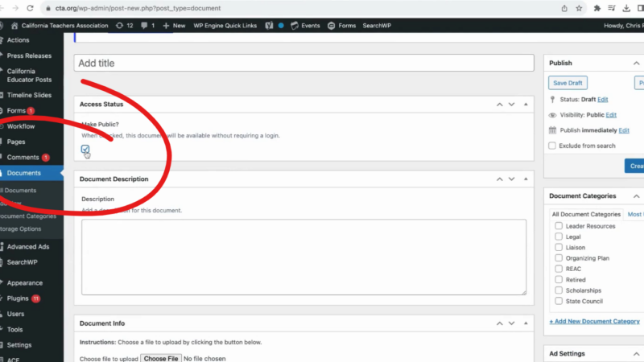Open the browser extensions puzzle icon
644x362 pixels.
tap(597, 8)
